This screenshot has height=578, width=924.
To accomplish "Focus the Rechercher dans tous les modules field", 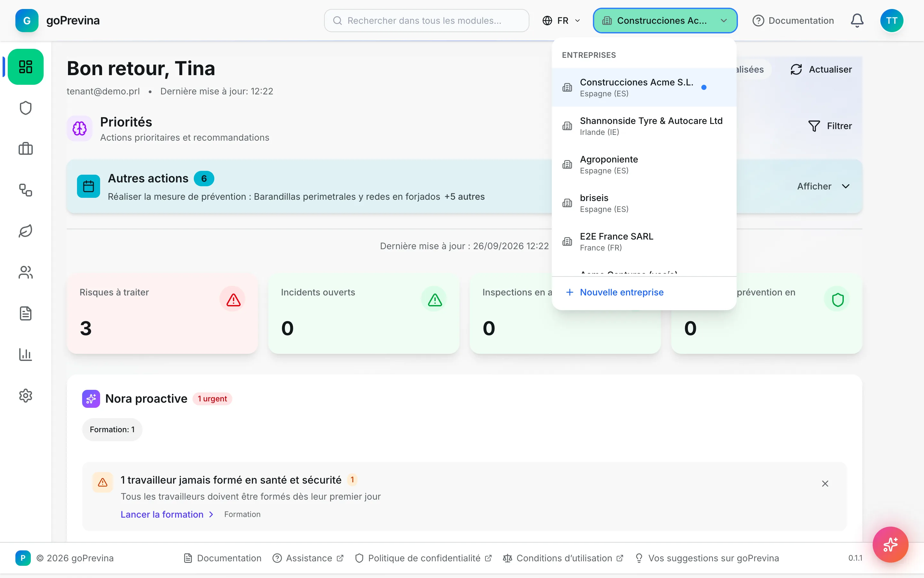I will coord(426,21).
